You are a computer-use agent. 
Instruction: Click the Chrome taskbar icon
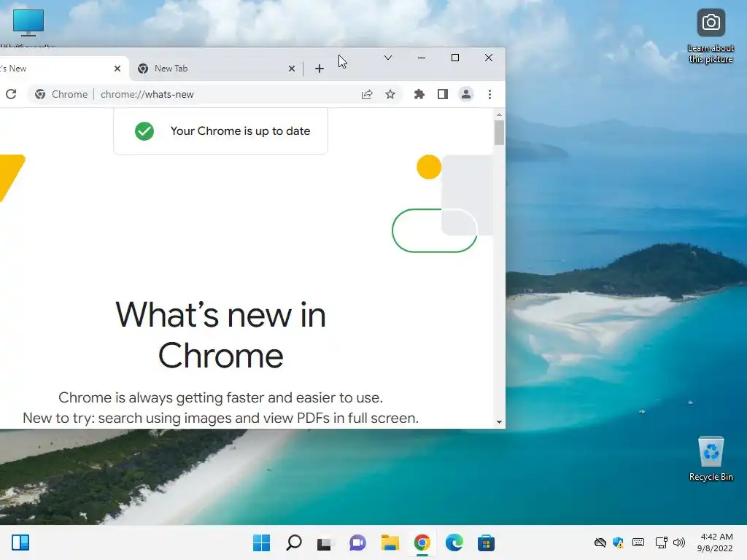[x=422, y=542]
